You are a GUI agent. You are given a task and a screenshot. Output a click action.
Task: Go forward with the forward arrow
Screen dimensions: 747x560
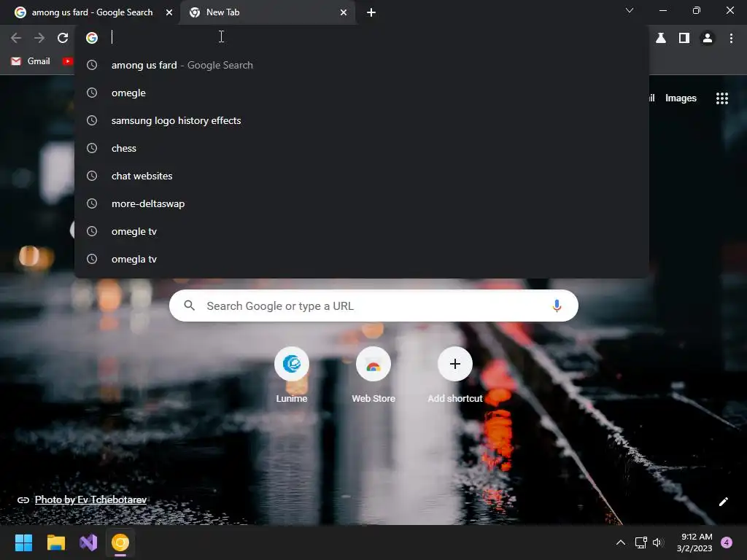pos(39,38)
